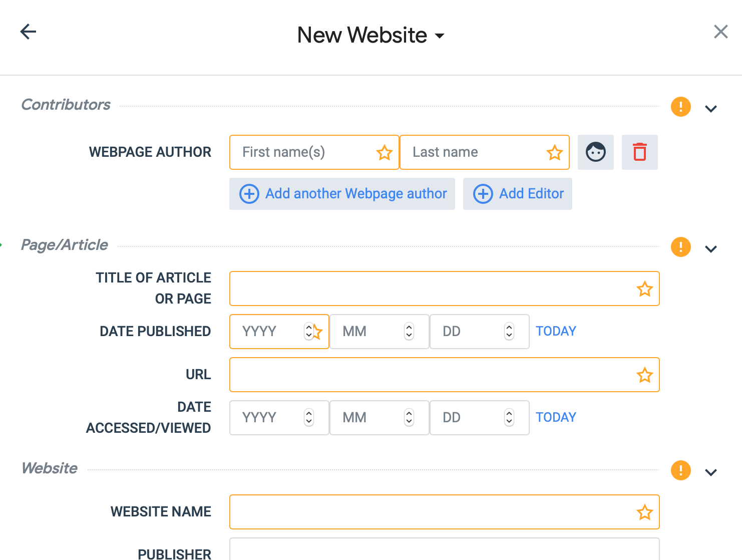Click the back arrow icon
This screenshot has height=560, width=742.
[x=28, y=32]
